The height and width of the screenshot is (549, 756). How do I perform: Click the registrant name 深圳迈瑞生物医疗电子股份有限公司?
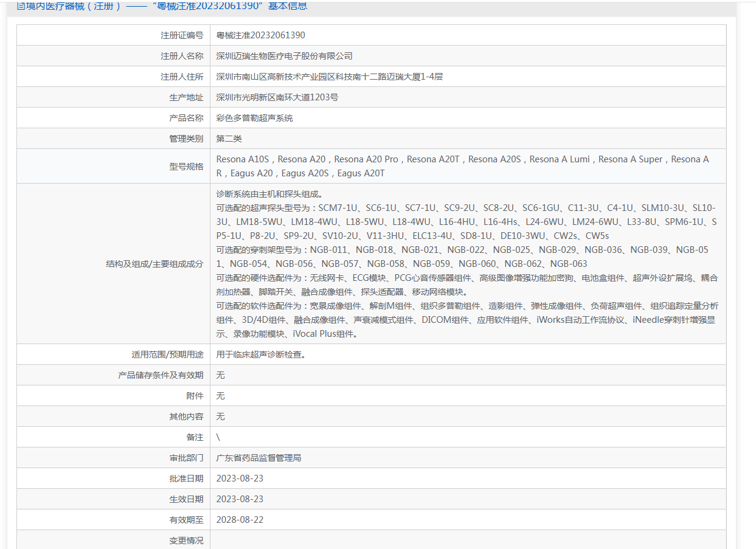pyautogui.click(x=285, y=56)
